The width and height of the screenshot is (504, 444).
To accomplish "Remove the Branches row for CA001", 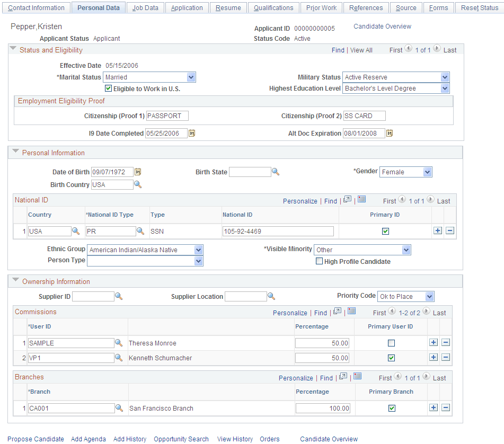I will [446, 407].
